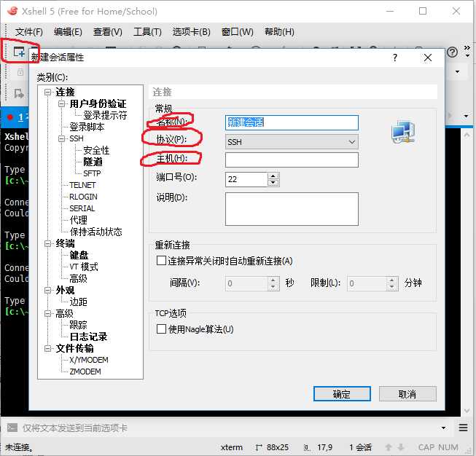The image size is (476, 456).
Task: Select X/YMODEM in category tree
Action: coord(89,360)
